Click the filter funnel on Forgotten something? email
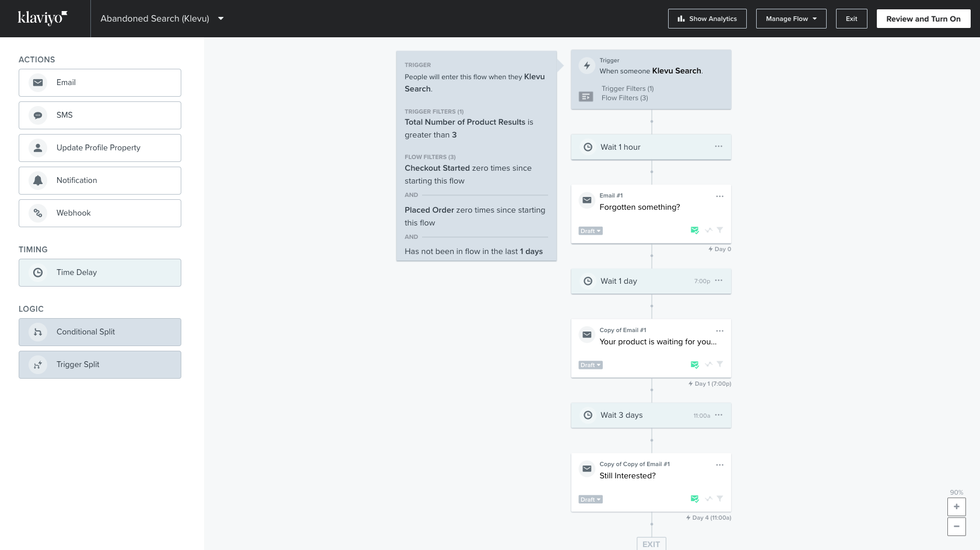Viewport: 980px width, 550px height. click(720, 230)
